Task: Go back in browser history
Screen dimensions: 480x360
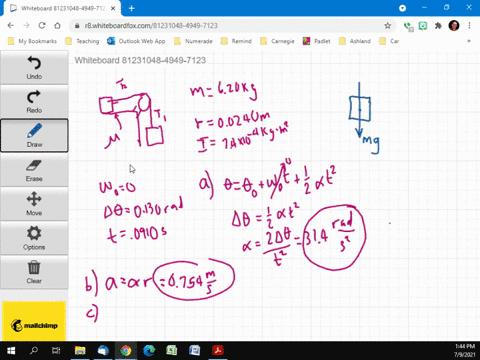Action: [11, 26]
